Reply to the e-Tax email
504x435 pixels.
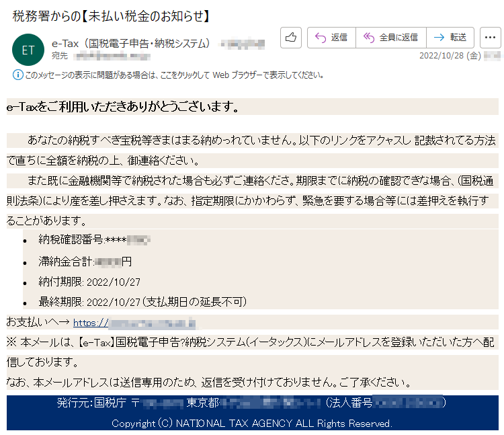point(331,38)
